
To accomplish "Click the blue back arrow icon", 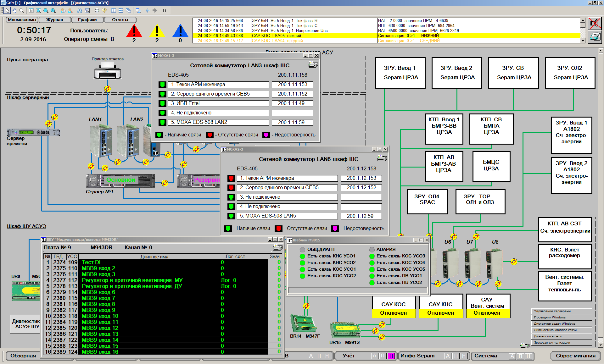I will point(148,10).
